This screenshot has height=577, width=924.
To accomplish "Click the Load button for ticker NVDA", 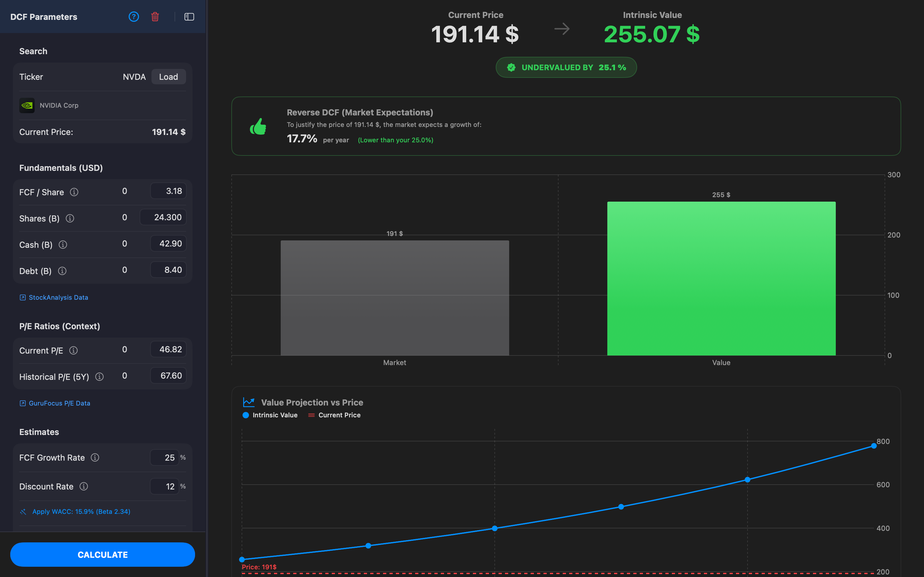I will pos(168,76).
